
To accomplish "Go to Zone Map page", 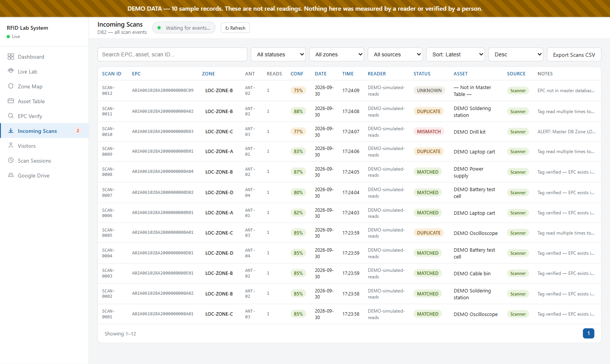I will [x=45, y=86].
